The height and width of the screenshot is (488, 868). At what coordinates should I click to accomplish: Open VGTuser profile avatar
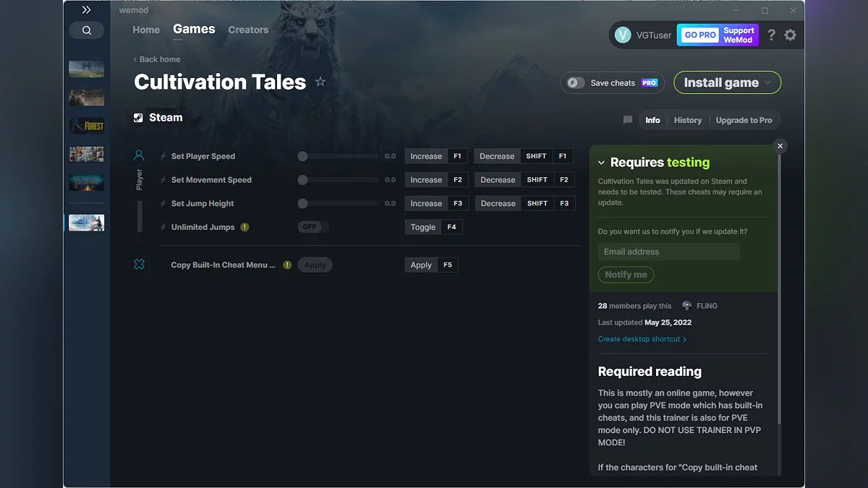point(623,35)
